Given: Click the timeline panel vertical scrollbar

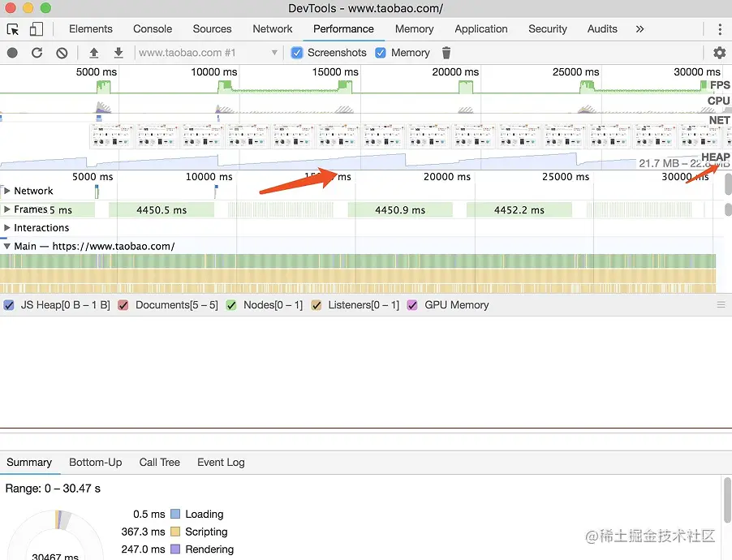Looking at the screenshot, I should click(728, 184).
